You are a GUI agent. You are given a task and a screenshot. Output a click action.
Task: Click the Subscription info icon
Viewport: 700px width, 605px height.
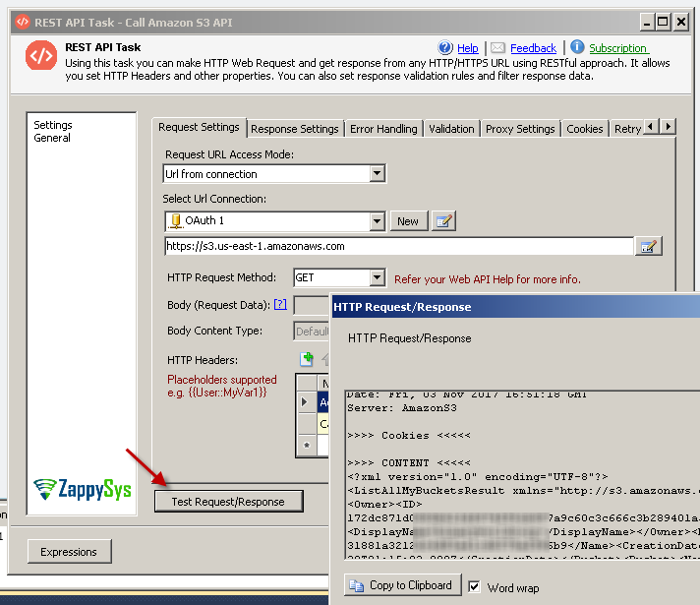pyautogui.click(x=577, y=46)
